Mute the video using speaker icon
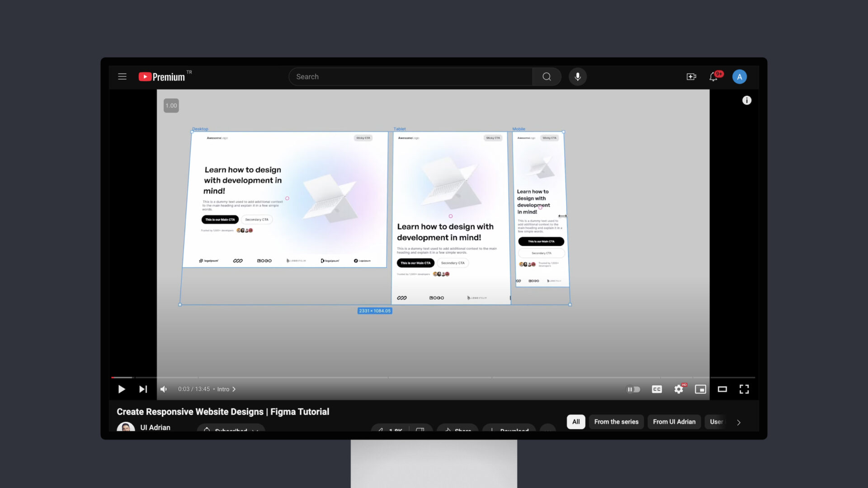The width and height of the screenshot is (868, 488). (x=164, y=389)
